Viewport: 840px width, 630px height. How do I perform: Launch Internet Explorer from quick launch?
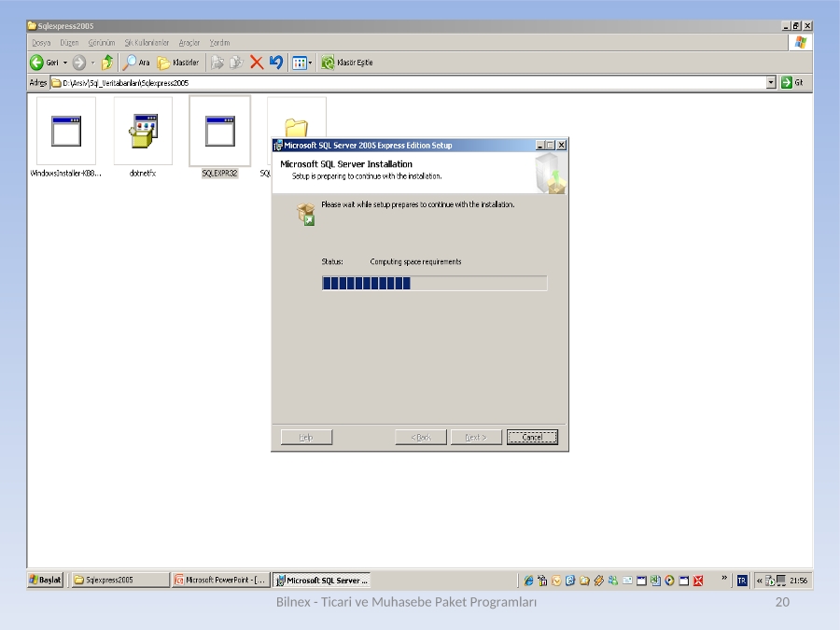[x=528, y=581]
